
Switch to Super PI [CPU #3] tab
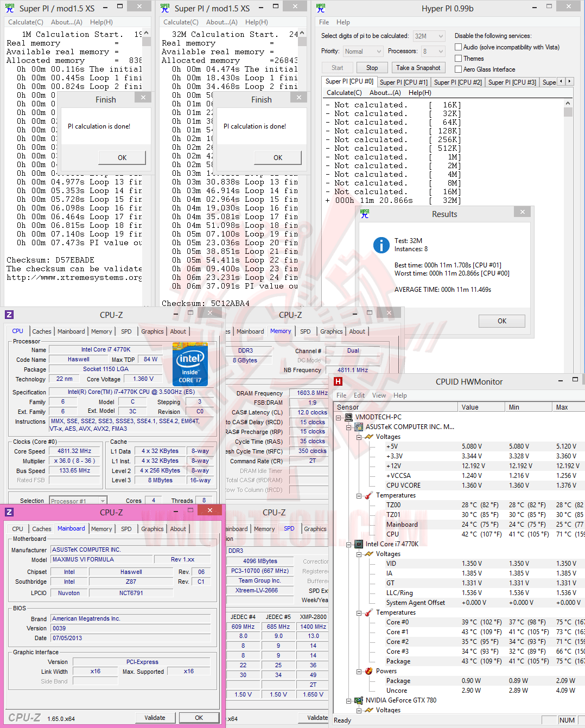(x=512, y=82)
